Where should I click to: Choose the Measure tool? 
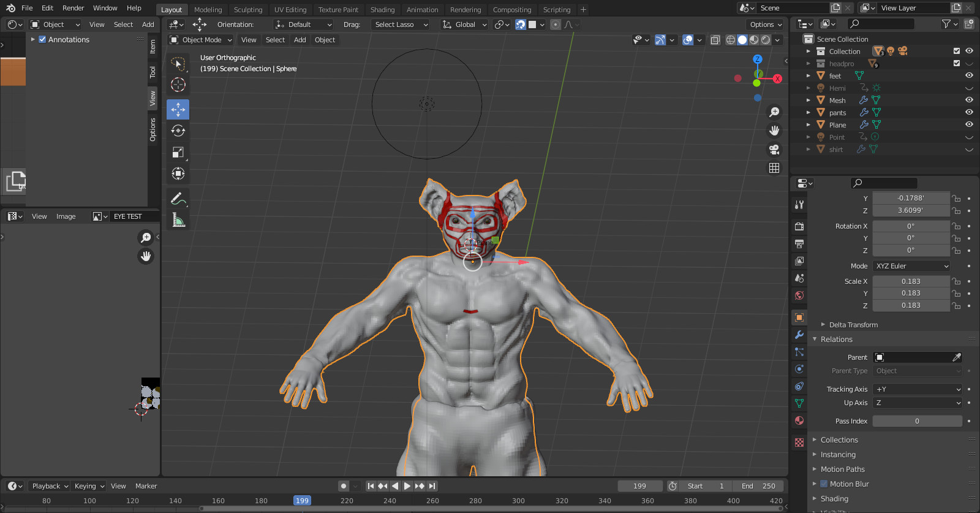click(x=178, y=220)
